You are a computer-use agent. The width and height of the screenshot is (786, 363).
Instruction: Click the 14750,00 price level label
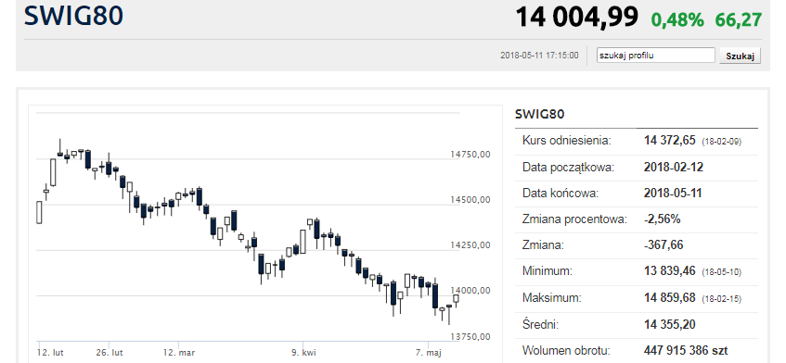click(470, 154)
